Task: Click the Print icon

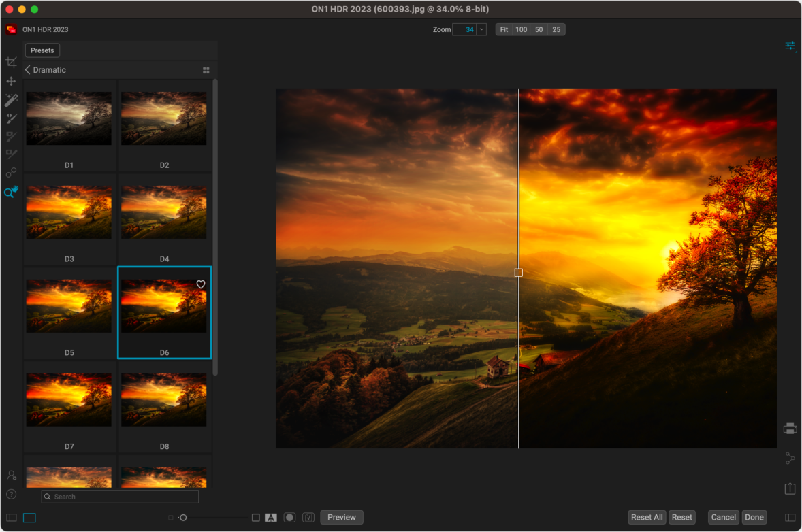Action: click(x=790, y=429)
